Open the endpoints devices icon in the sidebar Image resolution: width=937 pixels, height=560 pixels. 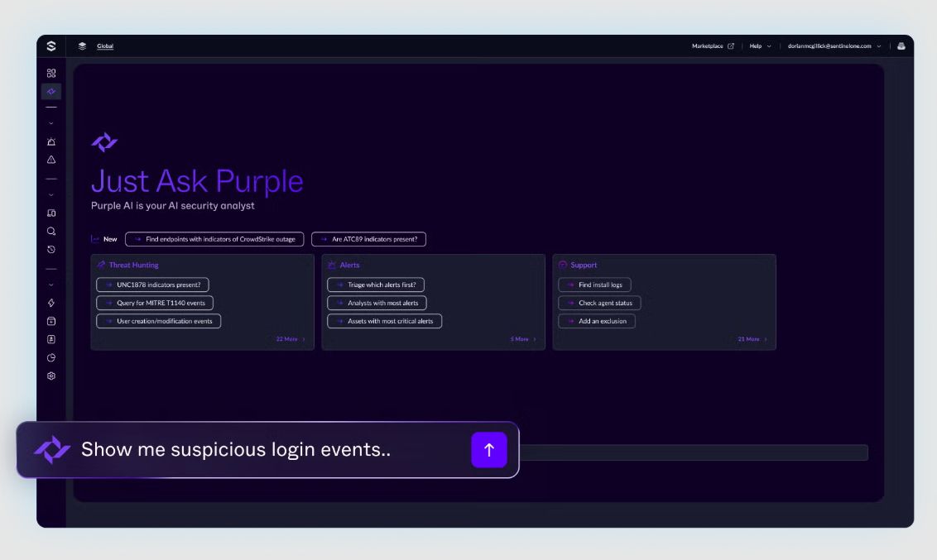coord(51,213)
